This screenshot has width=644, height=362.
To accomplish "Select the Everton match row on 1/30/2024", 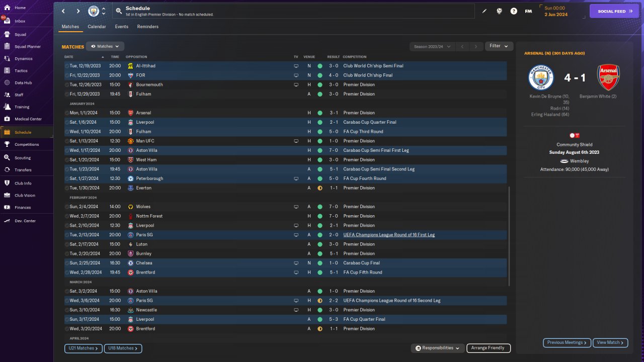I will pyautogui.click(x=285, y=188).
